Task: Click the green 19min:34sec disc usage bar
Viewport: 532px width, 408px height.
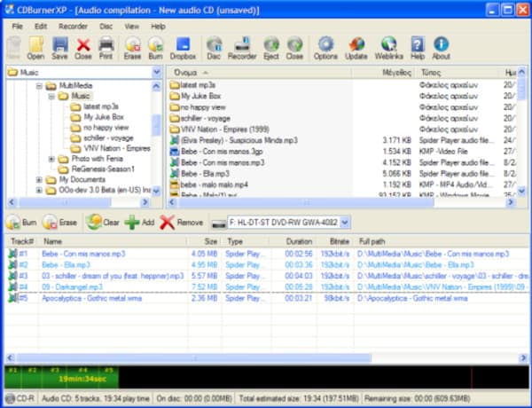Action: 62,377
